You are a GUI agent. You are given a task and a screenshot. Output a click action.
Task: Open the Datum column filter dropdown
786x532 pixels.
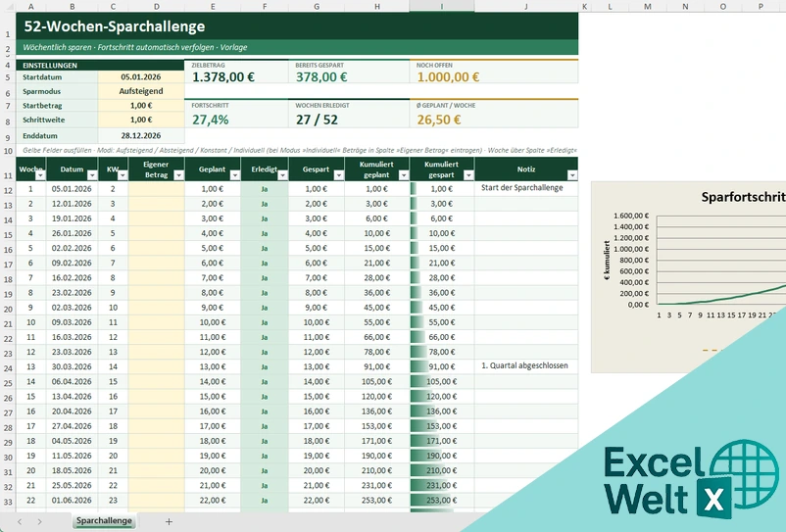pyautogui.click(x=92, y=175)
